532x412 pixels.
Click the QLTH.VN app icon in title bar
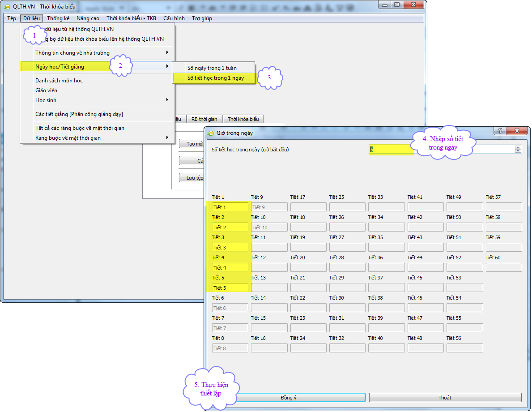[x=7, y=7]
